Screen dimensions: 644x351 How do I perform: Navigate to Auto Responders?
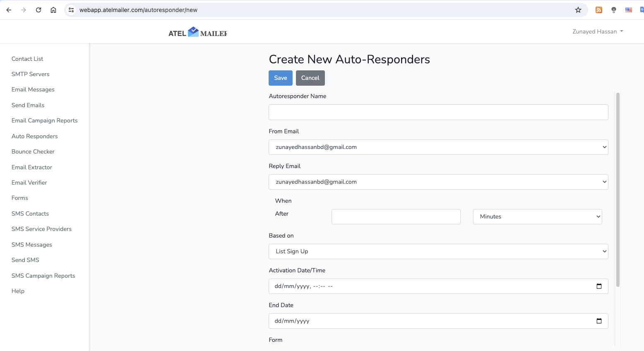[35, 136]
